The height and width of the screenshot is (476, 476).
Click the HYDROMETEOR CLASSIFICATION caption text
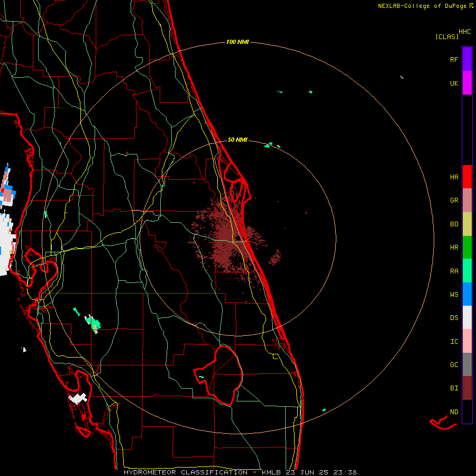tap(186, 472)
